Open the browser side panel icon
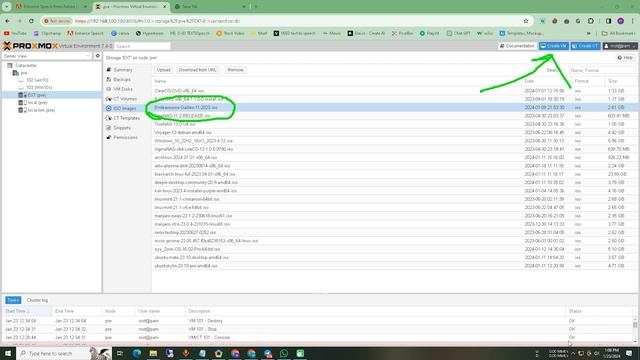640x360 pixels. (x=609, y=21)
